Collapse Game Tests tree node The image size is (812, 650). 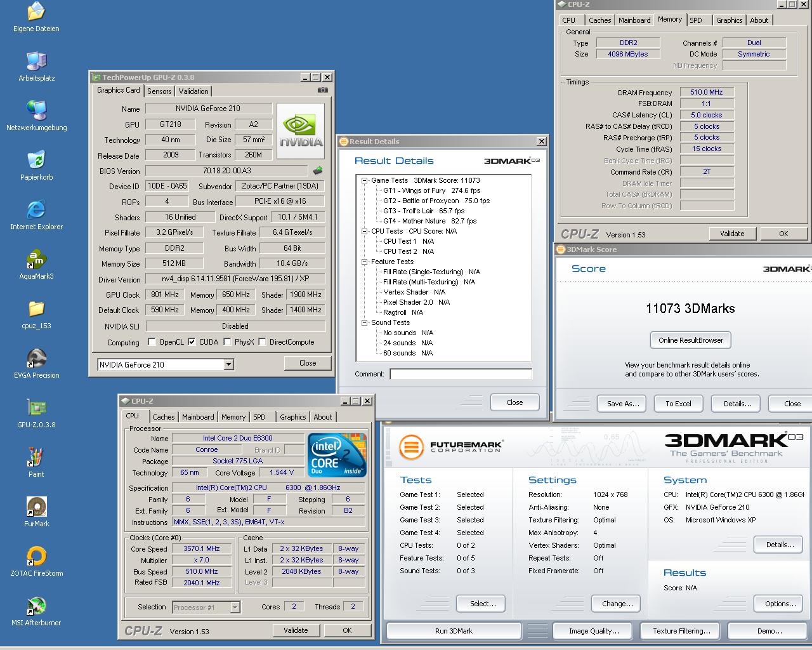[x=365, y=180]
